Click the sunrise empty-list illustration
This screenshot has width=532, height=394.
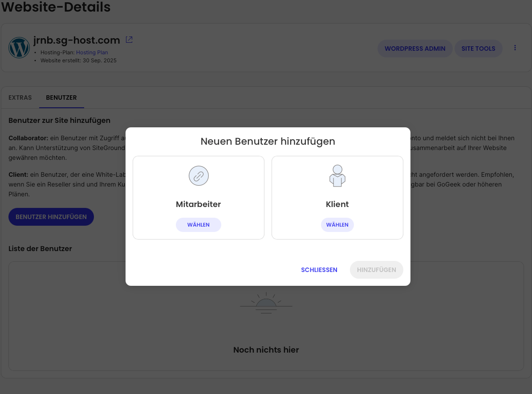[x=266, y=303]
